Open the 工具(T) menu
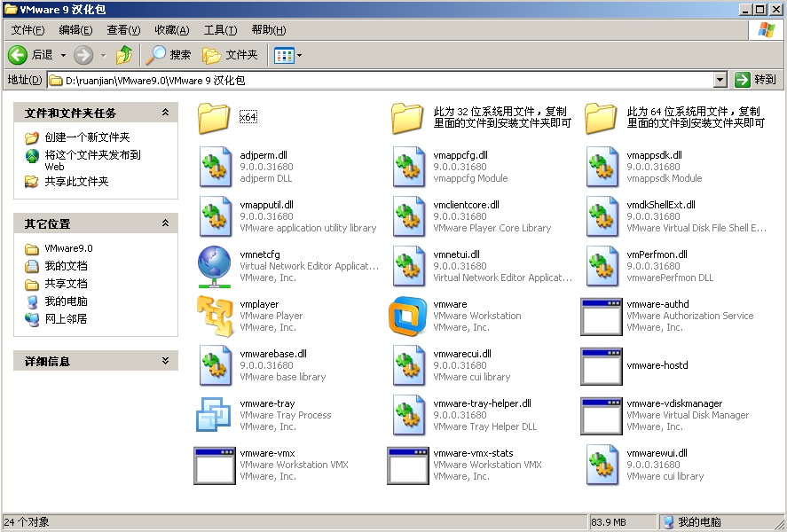Viewport: 787px width, 532px height. [220, 30]
